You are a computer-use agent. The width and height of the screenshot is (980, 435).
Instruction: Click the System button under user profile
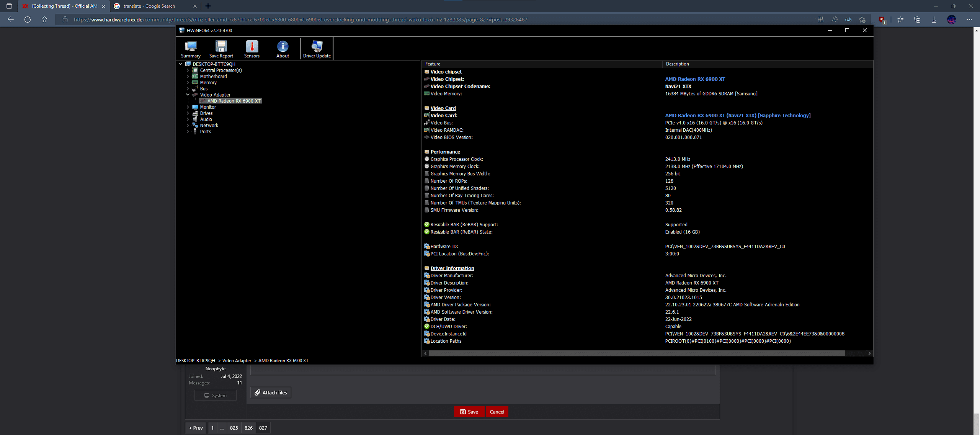pos(216,395)
